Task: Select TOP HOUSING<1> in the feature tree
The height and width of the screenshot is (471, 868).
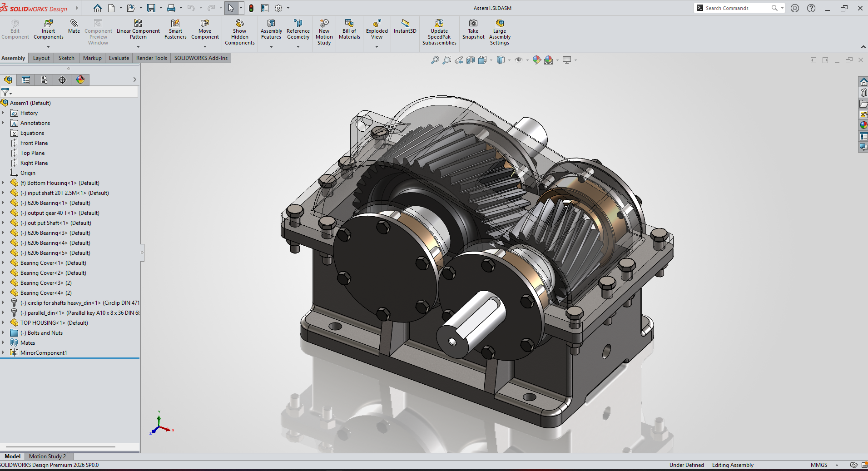Action: click(54, 323)
